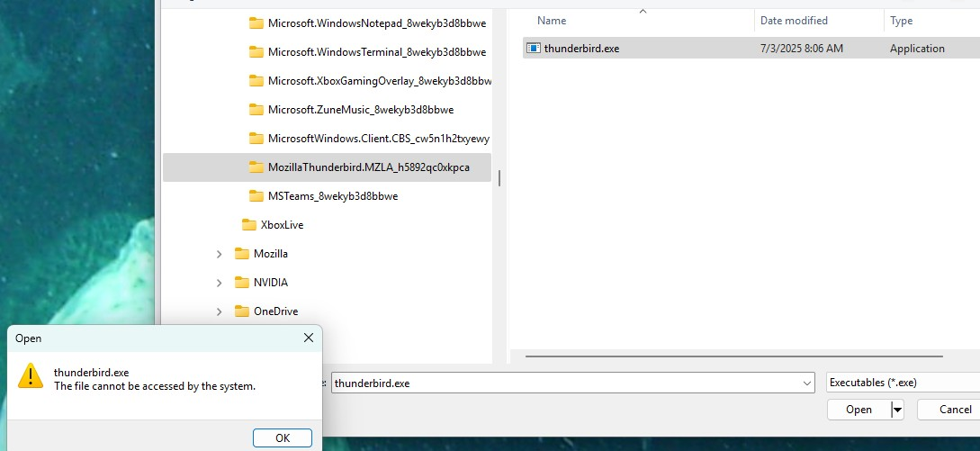Click the folder icon beside MozillaThunderbird.MZLA_h5892qc0xkpca
This screenshot has width=980, height=451.
pyautogui.click(x=256, y=167)
